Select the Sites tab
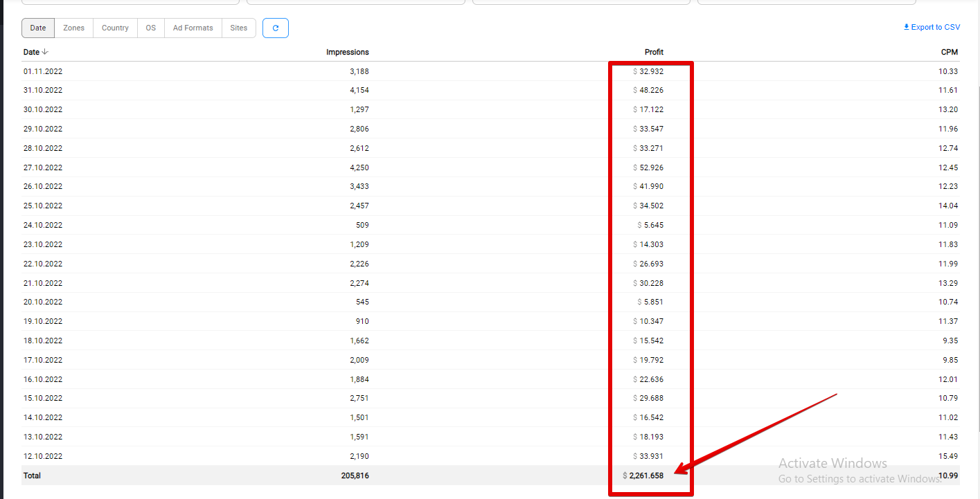This screenshot has width=980, height=499. pyautogui.click(x=238, y=28)
